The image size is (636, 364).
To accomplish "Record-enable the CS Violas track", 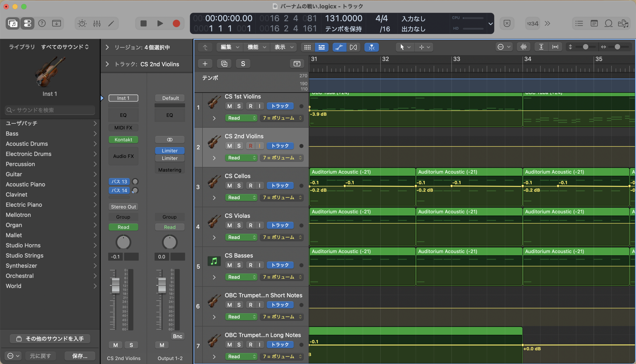I will pos(251,225).
